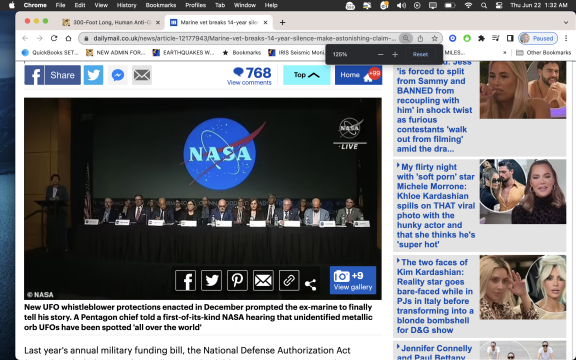Pin the NASA image on Pinterest

click(x=237, y=281)
